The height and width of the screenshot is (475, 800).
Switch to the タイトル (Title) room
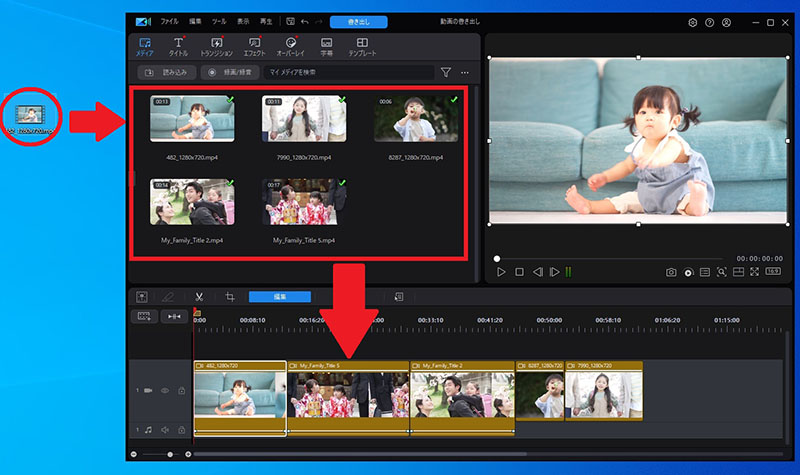click(178, 46)
